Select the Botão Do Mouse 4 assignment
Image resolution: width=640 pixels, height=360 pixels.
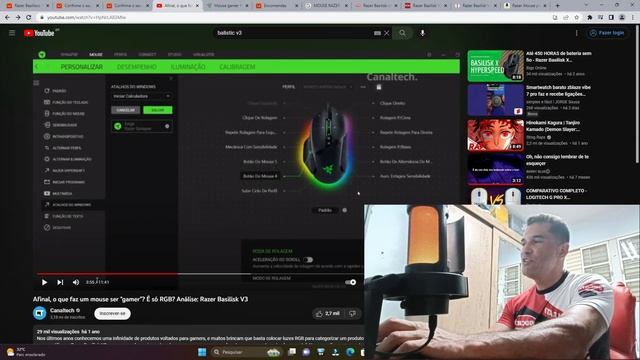pyautogui.click(x=260, y=176)
